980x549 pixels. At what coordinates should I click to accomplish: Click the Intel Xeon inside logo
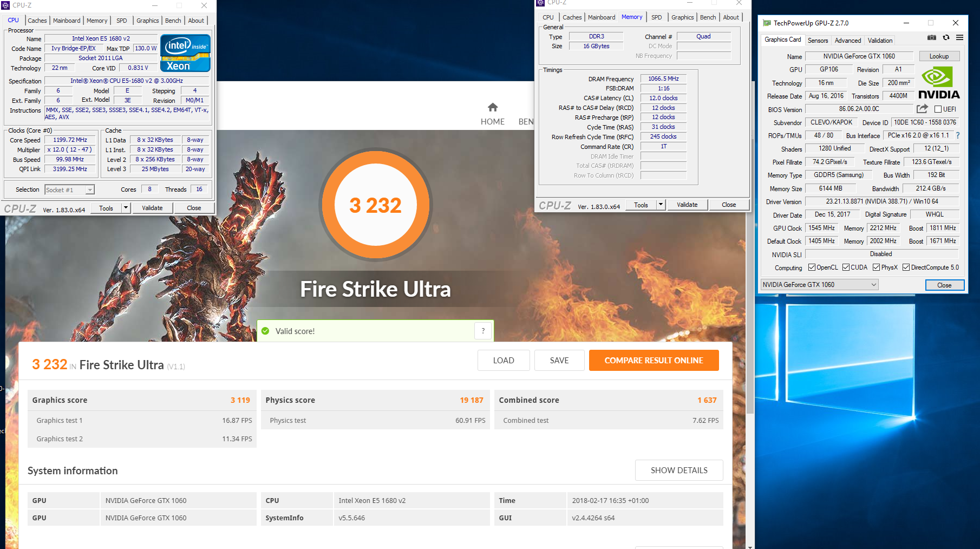pos(185,53)
